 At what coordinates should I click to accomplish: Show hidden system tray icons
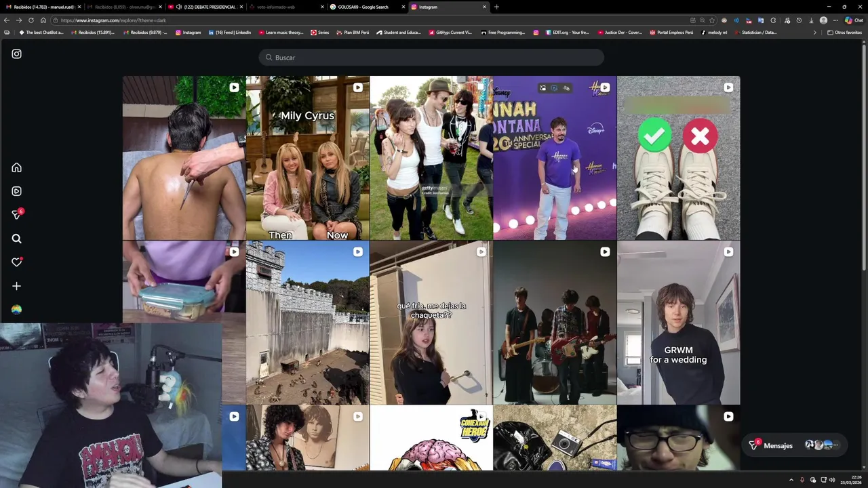pos(791,480)
